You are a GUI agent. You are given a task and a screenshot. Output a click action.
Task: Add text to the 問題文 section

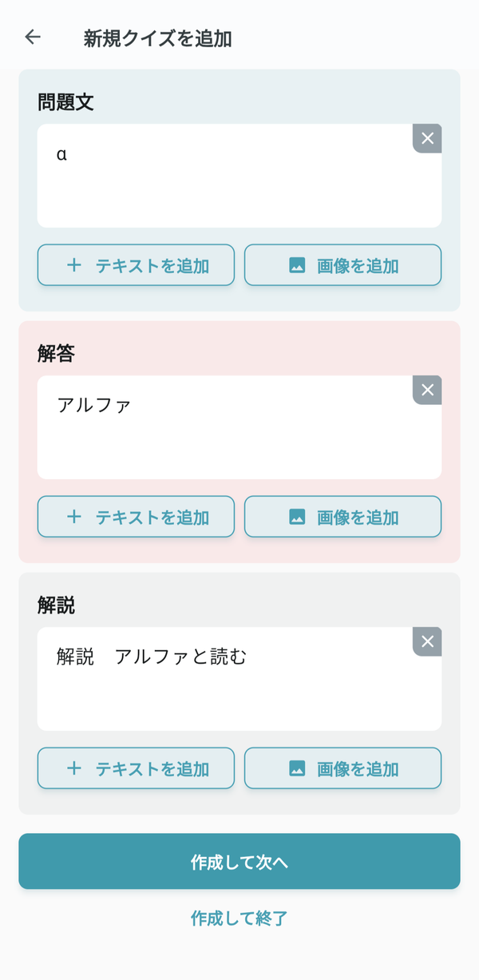pyautogui.click(x=136, y=265)
